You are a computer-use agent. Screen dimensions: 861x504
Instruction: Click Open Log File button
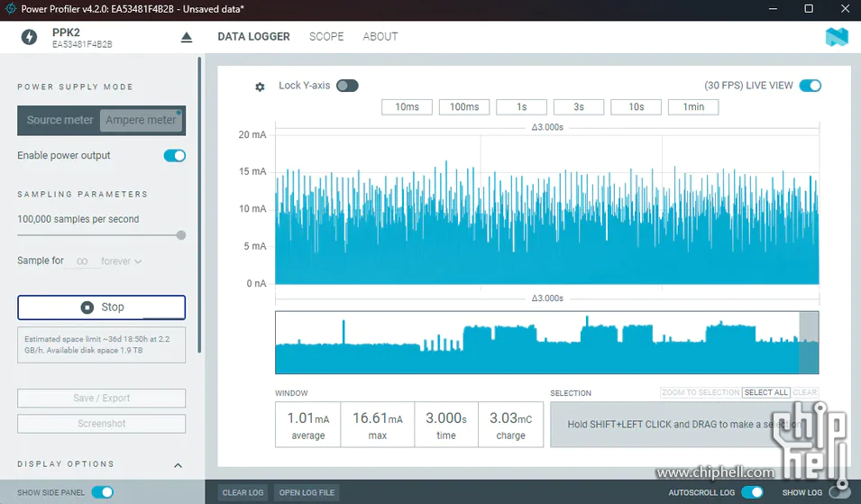point(307,492)
